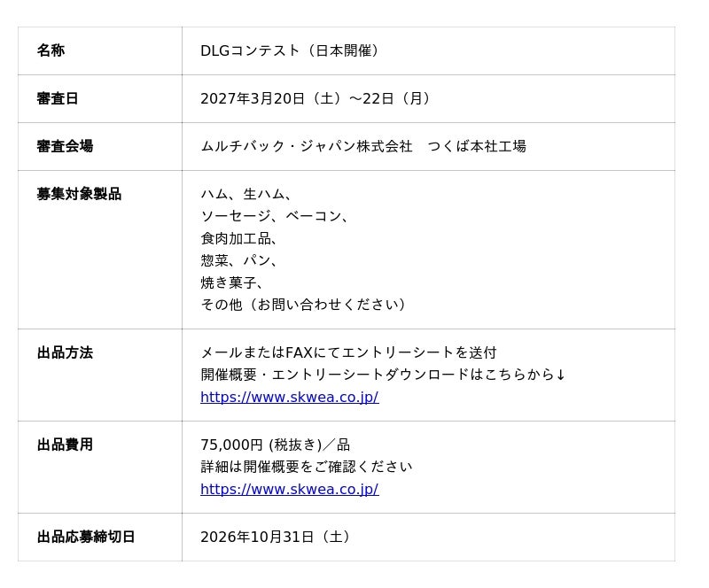
Task: Click the 2026年10月31日（土） deadline text
Action: pyautogui.click(x=275, y=537)
